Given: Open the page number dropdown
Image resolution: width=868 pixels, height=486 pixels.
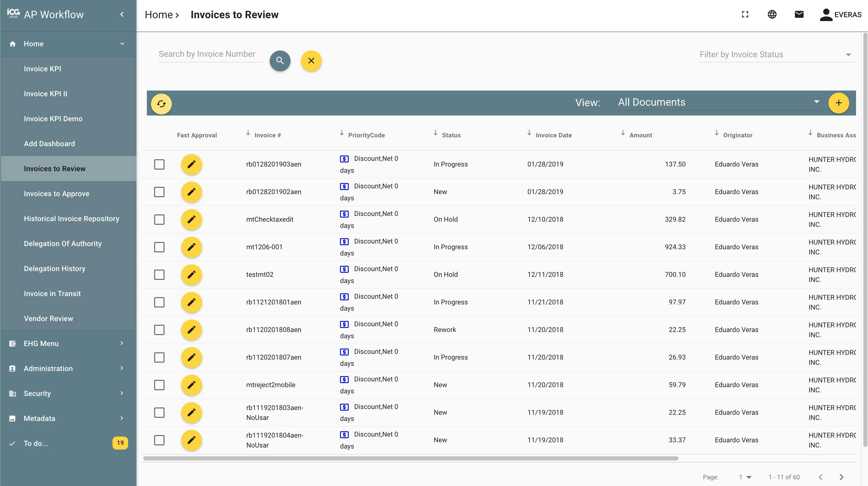Looking at the screenshot, I should point(745,477).
